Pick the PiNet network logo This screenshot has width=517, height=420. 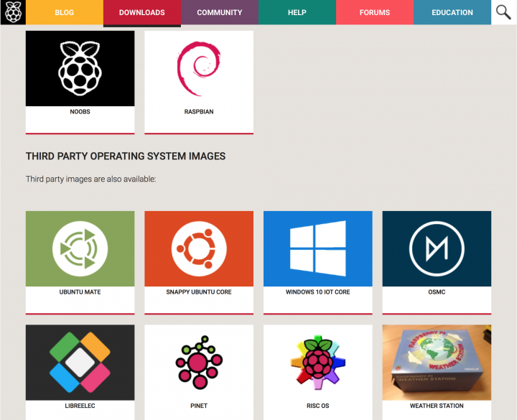tap(199, 363)
